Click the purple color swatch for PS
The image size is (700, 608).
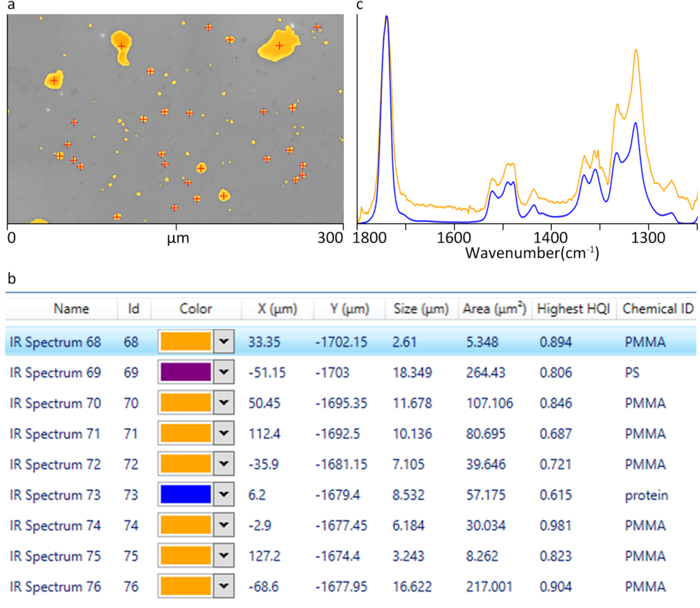(x=185, y=372)
